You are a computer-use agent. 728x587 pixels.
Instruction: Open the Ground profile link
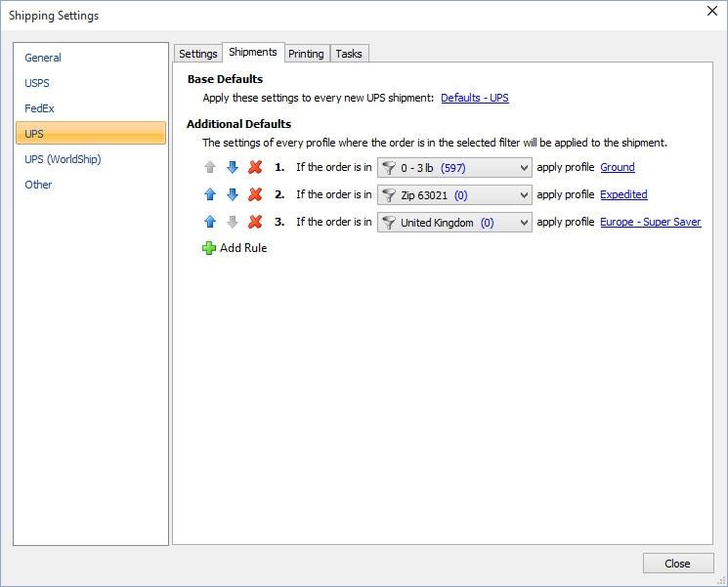click(x=618, y=167)
